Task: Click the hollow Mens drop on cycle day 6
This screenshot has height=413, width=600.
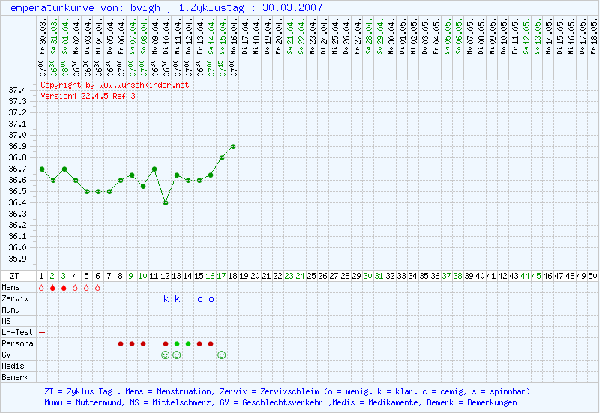Action: (x=98, y=287)
